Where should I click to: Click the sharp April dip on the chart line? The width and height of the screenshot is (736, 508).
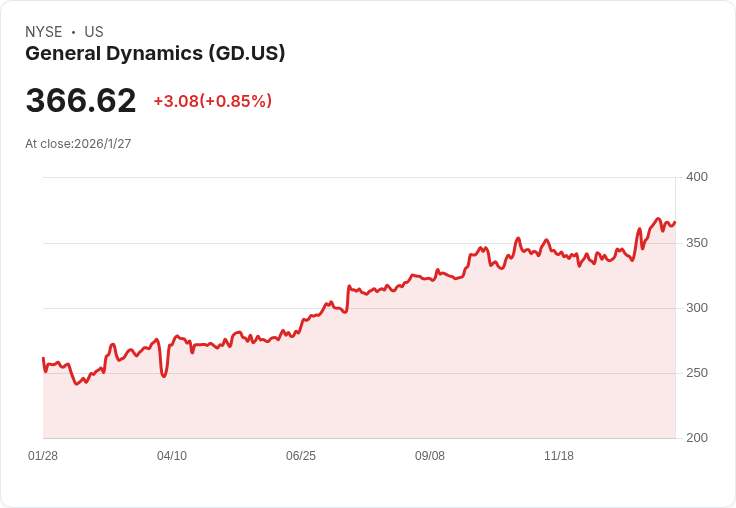click(x=164, y=376)
